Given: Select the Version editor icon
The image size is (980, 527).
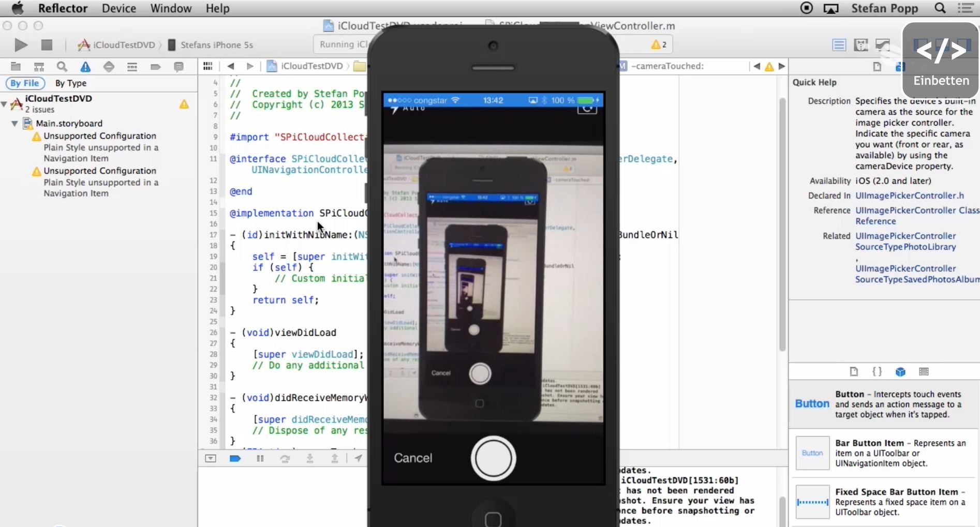Looking at the screenshot, I should (x=883, y=45).
